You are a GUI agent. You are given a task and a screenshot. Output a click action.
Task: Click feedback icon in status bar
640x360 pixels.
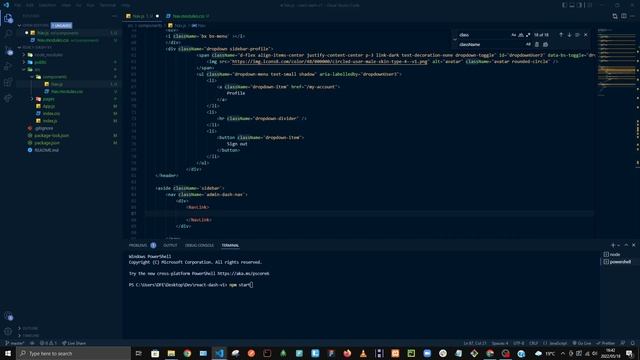(x=623, y=343)
